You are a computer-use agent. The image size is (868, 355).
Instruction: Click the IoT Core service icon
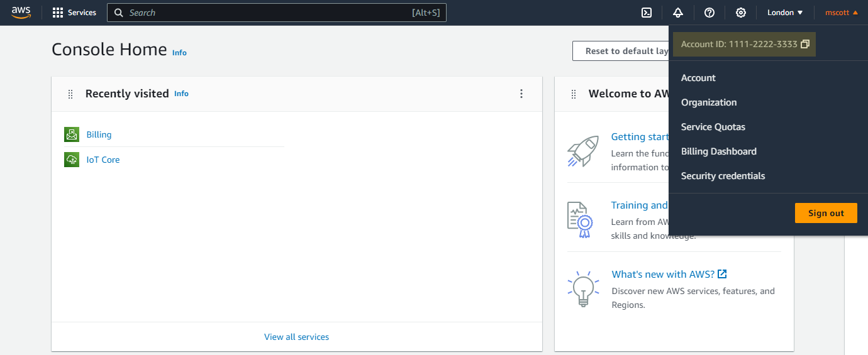72,160
